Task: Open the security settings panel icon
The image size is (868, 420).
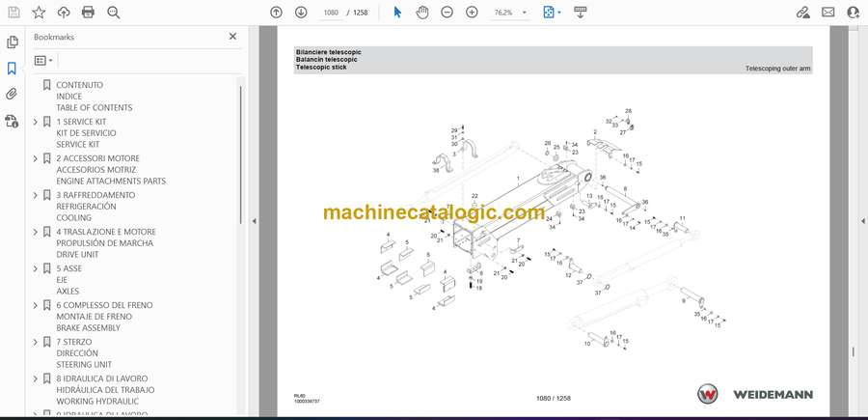Action: tap(12, 121)
